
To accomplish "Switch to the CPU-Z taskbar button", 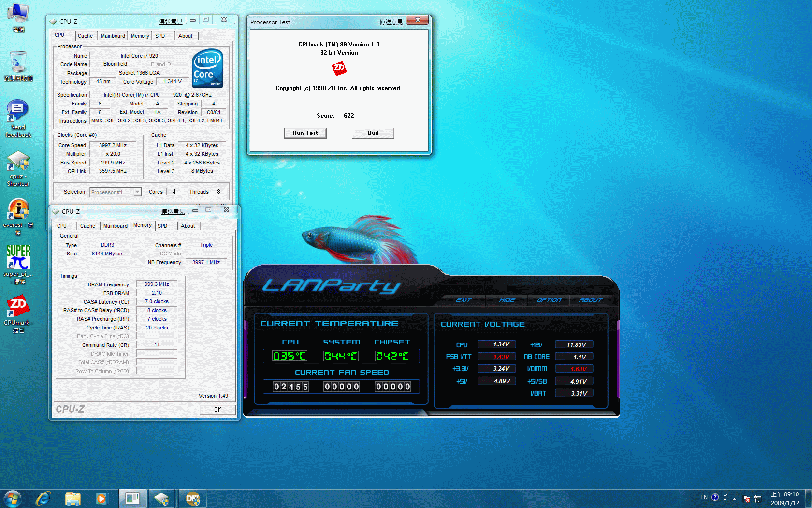I will pyautogui.click(x=162, y=498).
